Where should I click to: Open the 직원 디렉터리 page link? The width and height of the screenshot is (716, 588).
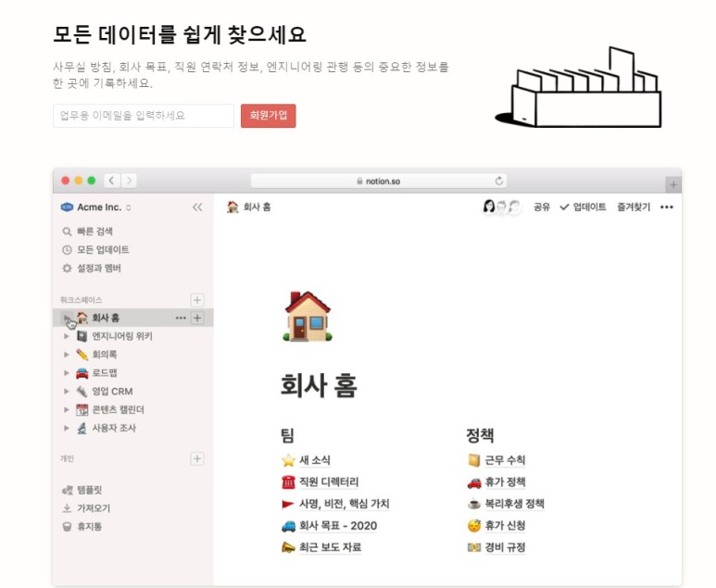coord(328,482)
